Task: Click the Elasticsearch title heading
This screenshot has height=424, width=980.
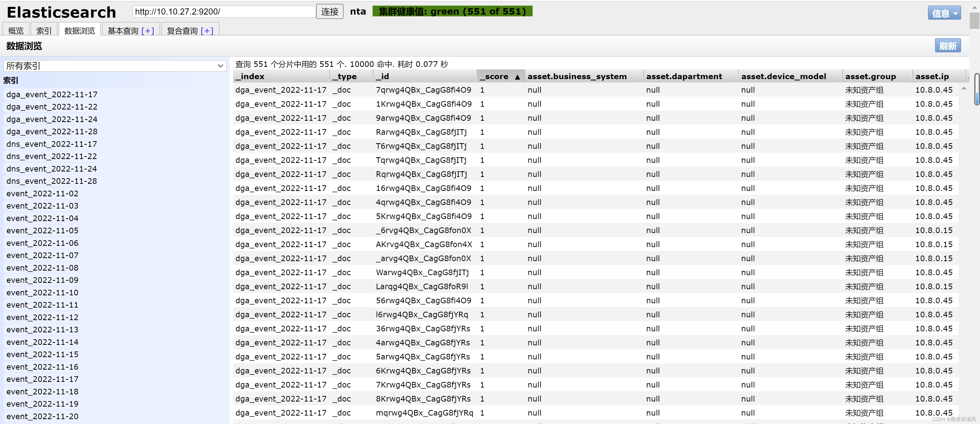Action: click(x=61, y=12)
